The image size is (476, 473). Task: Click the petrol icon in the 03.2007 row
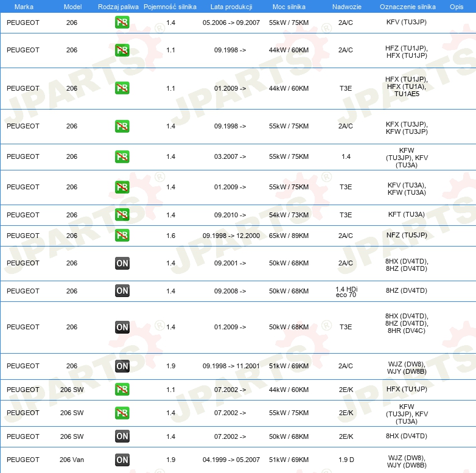[122, 156]
